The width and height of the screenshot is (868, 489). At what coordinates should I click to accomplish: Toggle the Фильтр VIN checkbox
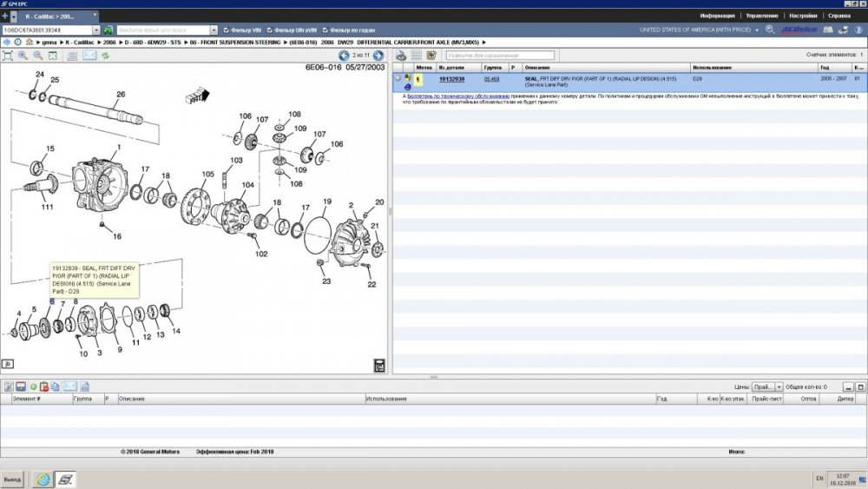point(227,30)
